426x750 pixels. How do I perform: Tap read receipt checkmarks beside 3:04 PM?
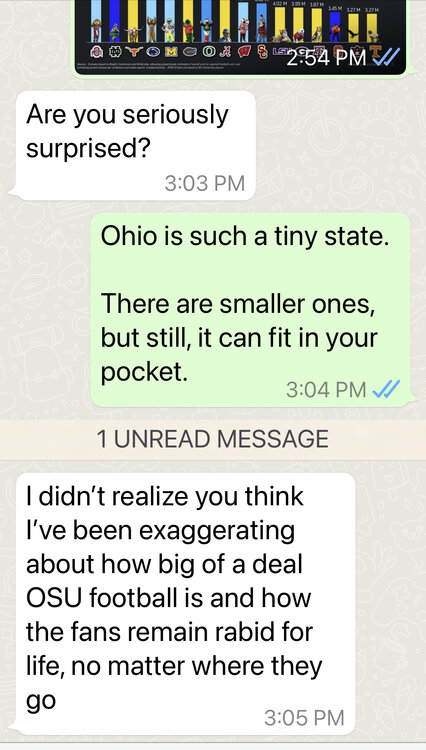pyautogui.click(x=386, y=389)
